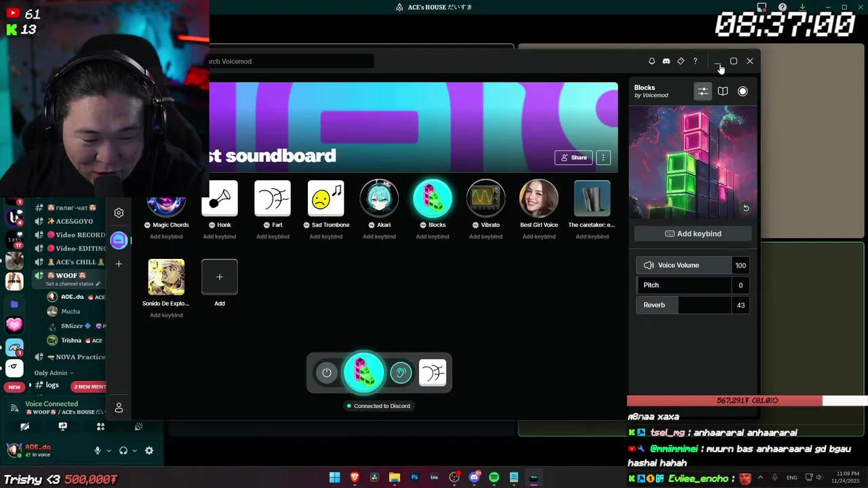Open Voicemod help question mark
This screenshot has width=868, height=488.
pos(695,61)
